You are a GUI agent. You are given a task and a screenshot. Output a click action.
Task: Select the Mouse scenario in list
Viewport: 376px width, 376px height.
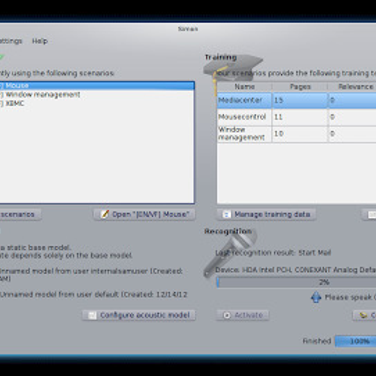pos(97,86)
